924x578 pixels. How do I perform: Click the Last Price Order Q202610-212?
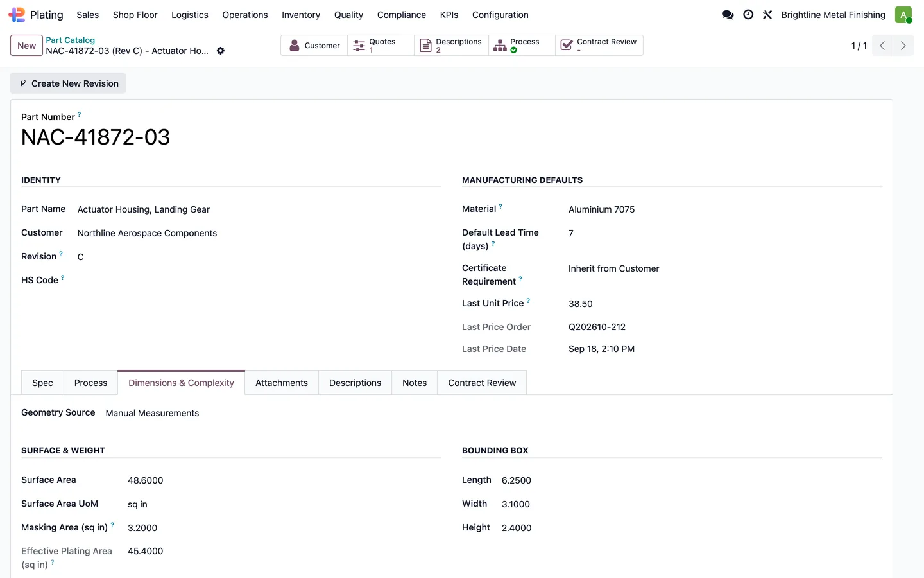click(x=597, y=327)
